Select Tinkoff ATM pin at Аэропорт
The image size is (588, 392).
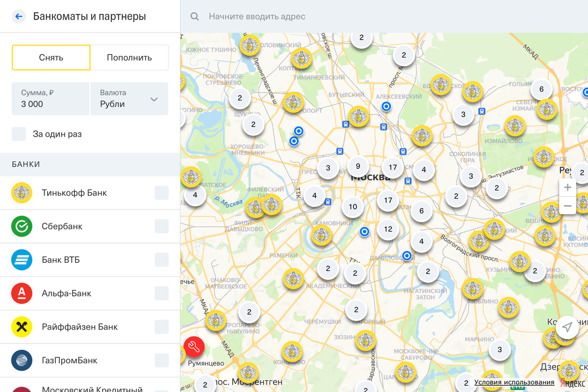pyautogui.click(x=294, y=102)
